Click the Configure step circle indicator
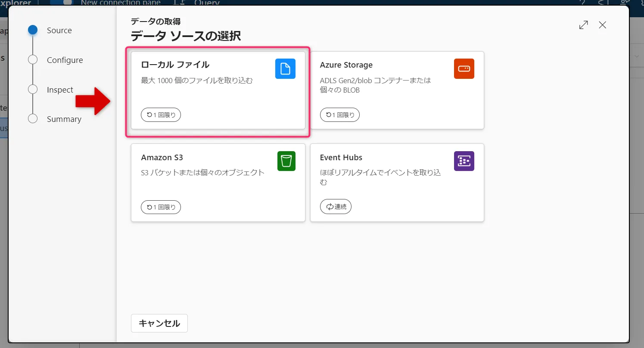 click(33, 60)
